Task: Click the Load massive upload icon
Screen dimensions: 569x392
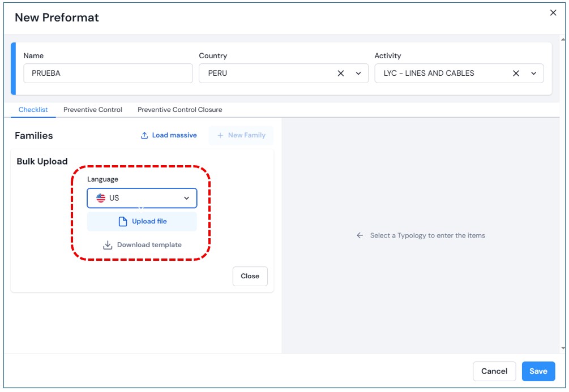Action: tap(144, 136)
